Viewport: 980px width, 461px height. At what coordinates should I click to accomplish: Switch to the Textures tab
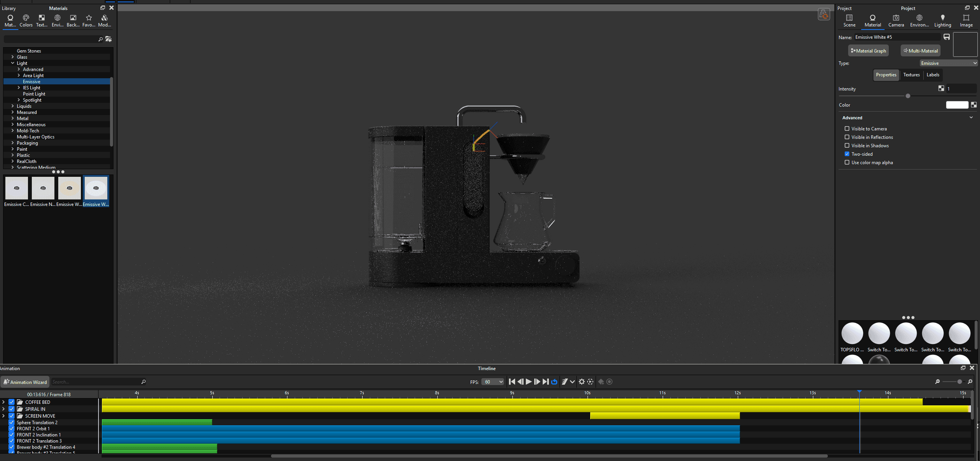click(911, 75)
